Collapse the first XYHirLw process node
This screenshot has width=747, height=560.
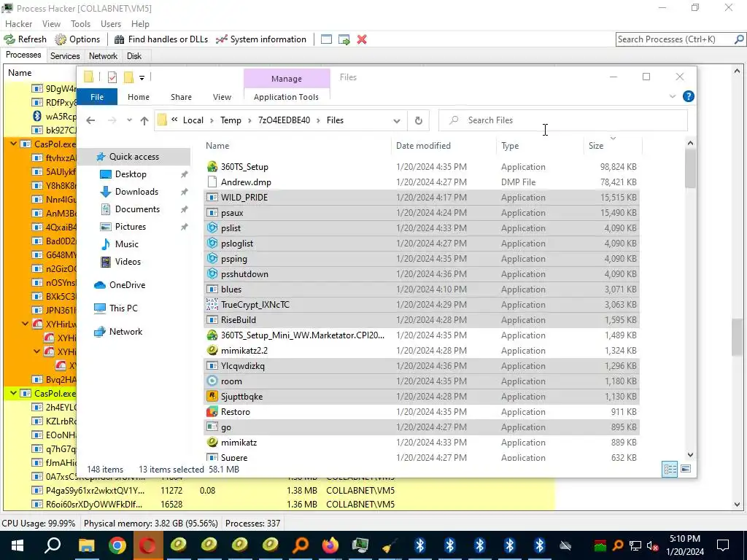coord(26,324)
